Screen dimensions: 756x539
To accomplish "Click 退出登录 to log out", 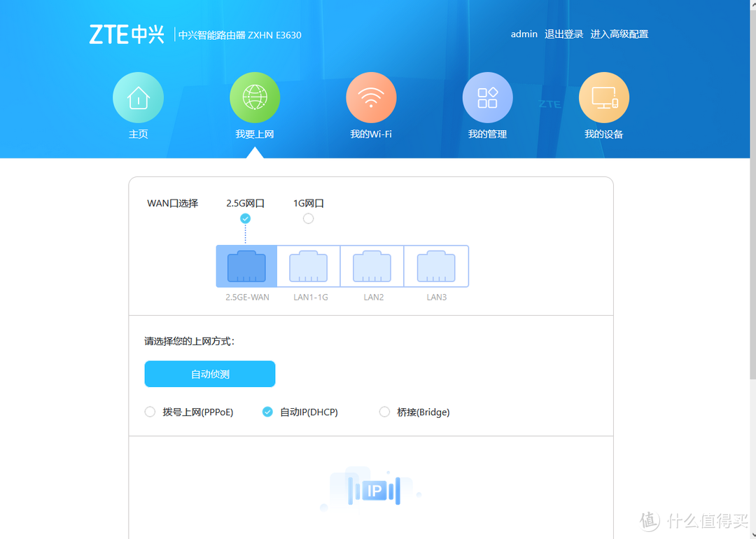I will click(563, 34).
